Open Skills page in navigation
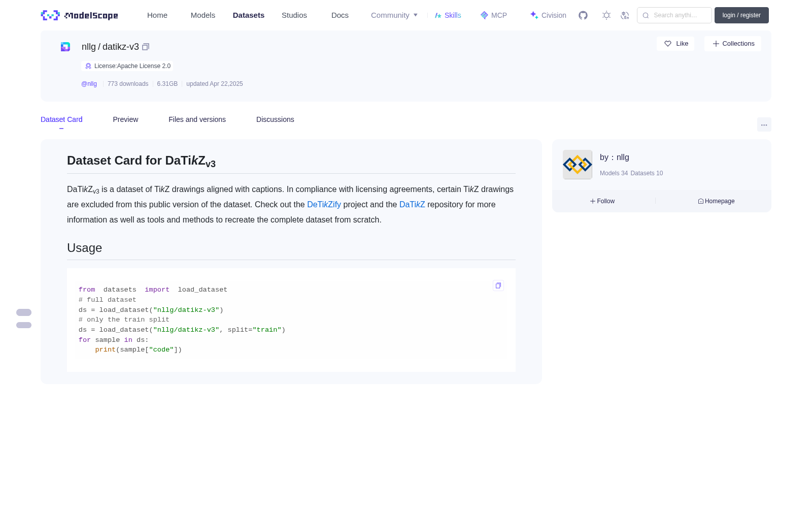Image resolution: width=812 pixels, height=508 pixels. 448,15
